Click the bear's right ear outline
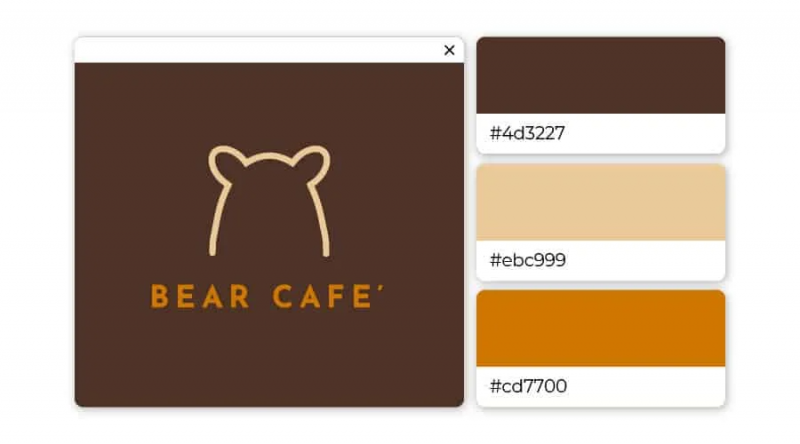The image size is (800, 444). click(311, 164)
